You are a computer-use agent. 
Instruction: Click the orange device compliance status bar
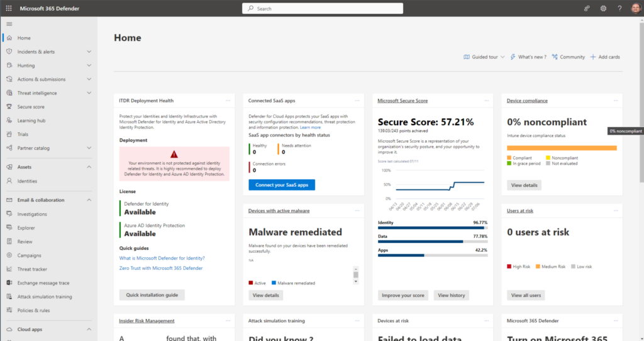[562, 148]
